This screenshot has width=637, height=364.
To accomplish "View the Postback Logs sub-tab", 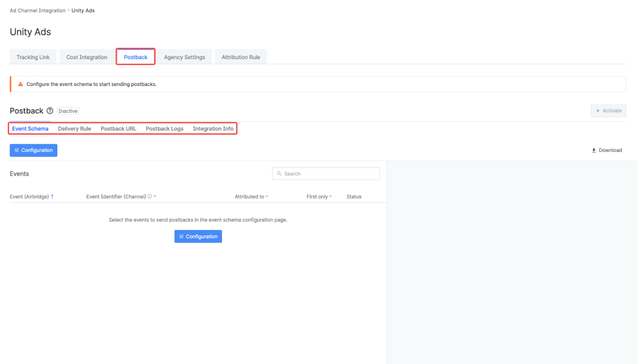I will tap(165, 129).
